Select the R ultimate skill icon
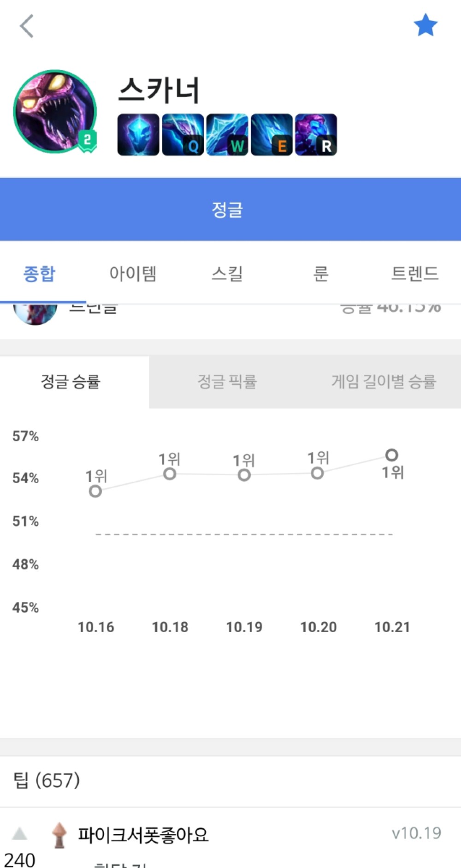This screenshot has height=868, width=461. 316,135
